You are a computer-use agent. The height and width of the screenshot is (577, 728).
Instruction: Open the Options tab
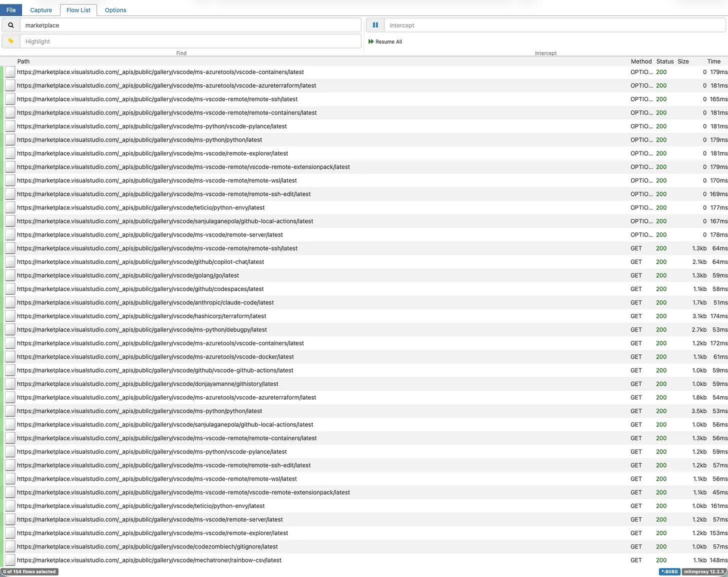pyautogui.click(x=115, y=10)
